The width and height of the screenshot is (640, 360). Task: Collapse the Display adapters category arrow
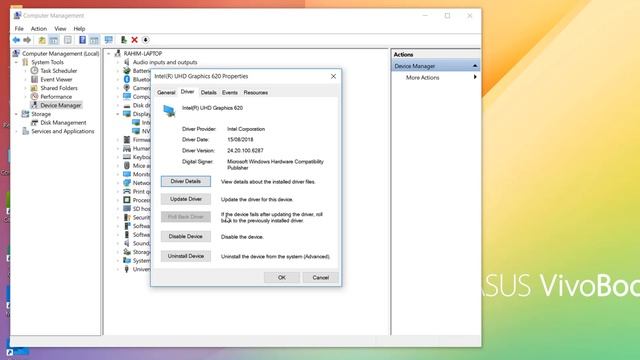tap(118, 114)
